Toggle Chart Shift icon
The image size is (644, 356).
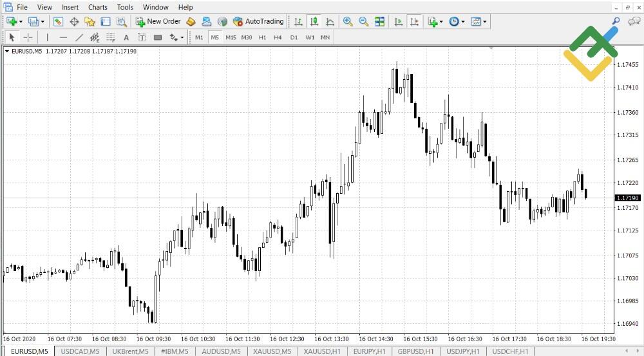(x=414, y=21)
